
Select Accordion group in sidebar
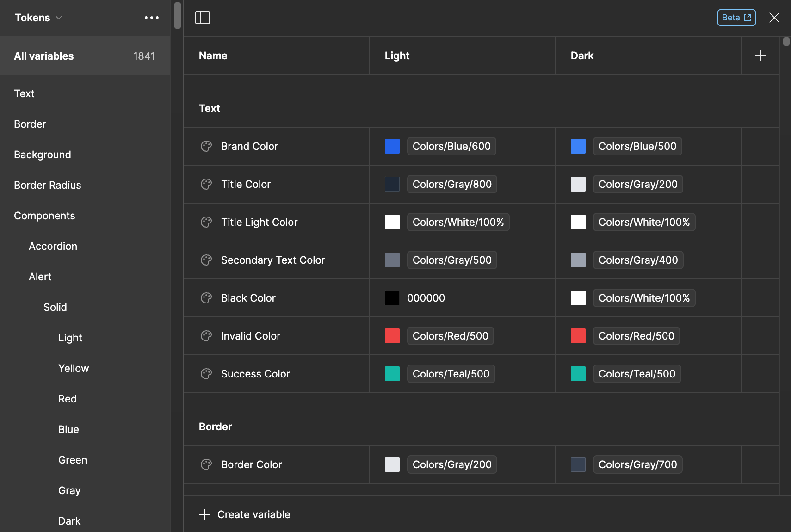53,246
